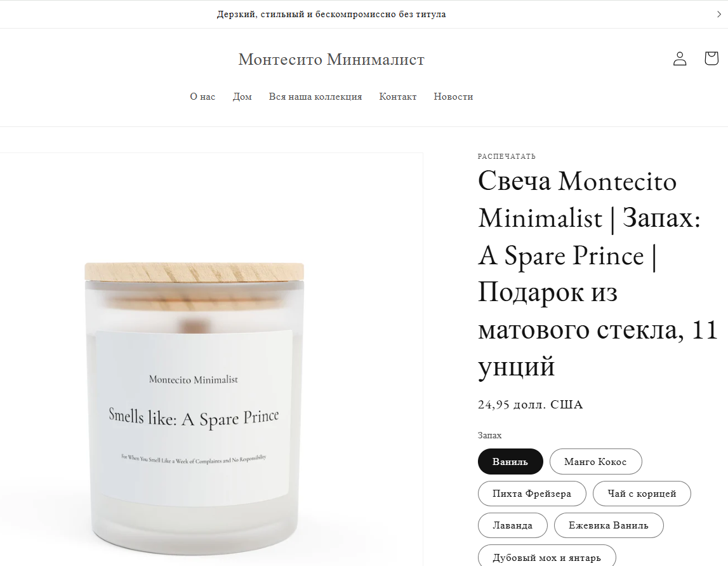The image size is (728, 566).
Task: Go to the Дом menu item
Action: (x=242, y=97)
